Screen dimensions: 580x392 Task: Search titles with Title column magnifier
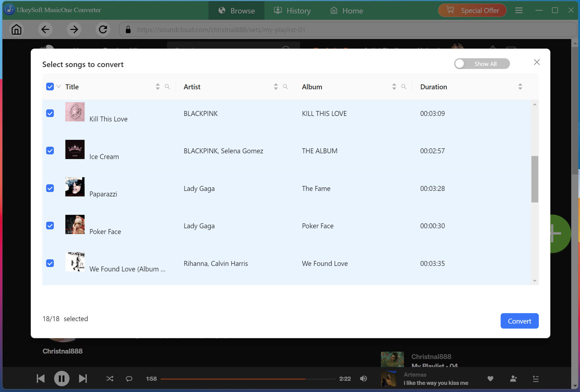tap(167, 87)
